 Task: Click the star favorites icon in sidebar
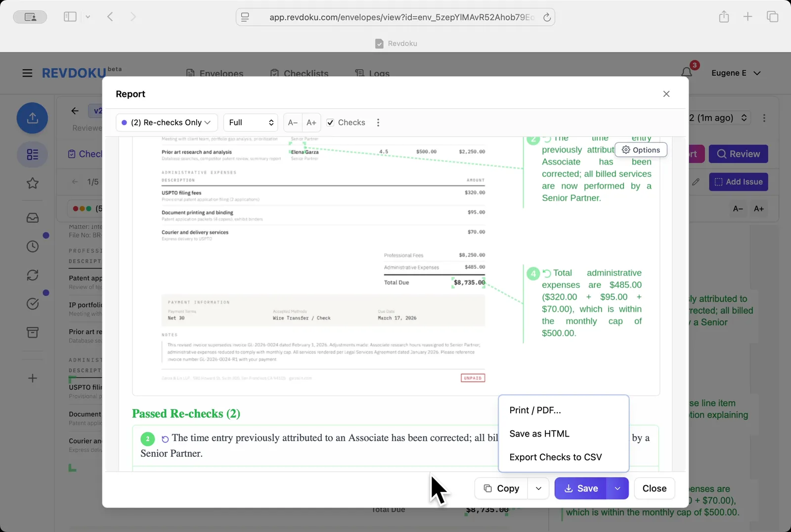pyautogui.click(x=32, y=183)
